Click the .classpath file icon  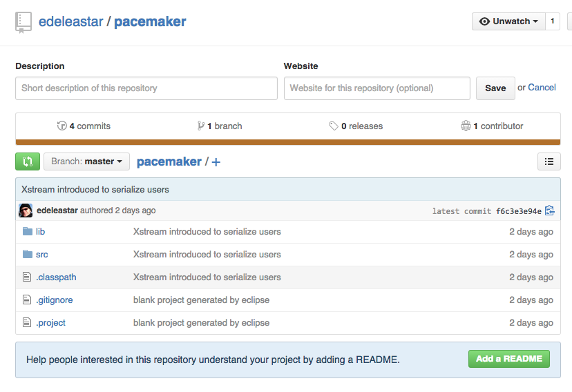(x=27, y=277)
